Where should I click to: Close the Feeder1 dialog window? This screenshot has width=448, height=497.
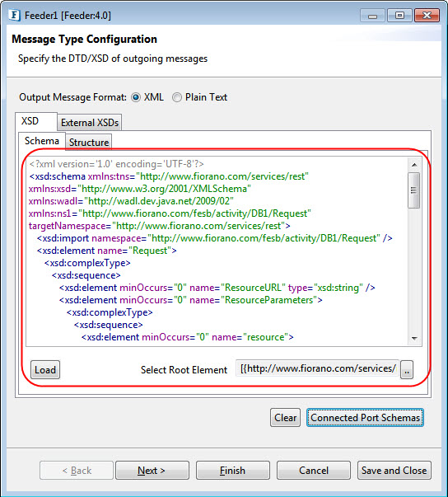pyautogui.click(x=427, y=15)
